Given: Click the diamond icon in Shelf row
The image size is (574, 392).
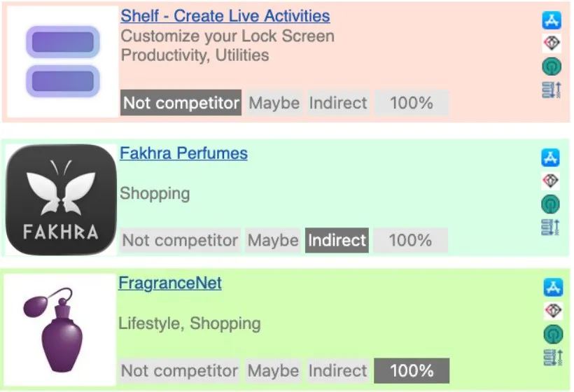Looking at the screenshot, I should point(552,43).
